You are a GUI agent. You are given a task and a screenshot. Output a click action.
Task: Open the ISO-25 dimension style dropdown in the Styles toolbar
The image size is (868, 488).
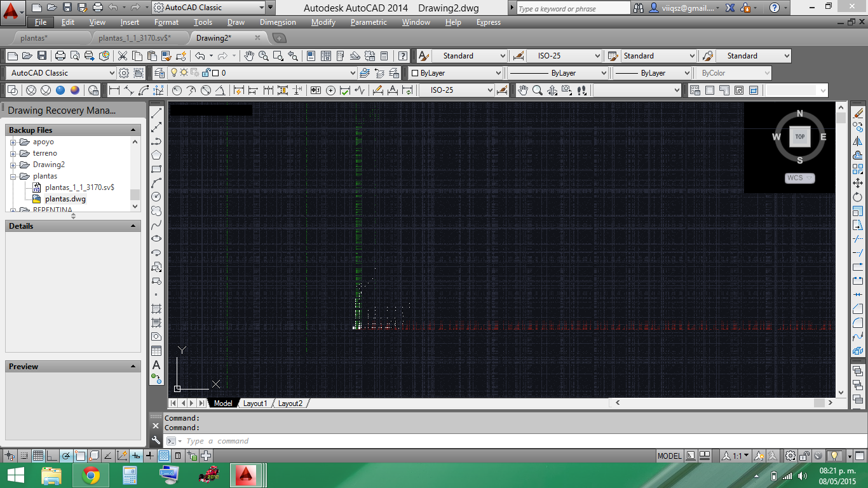(564, 56)
